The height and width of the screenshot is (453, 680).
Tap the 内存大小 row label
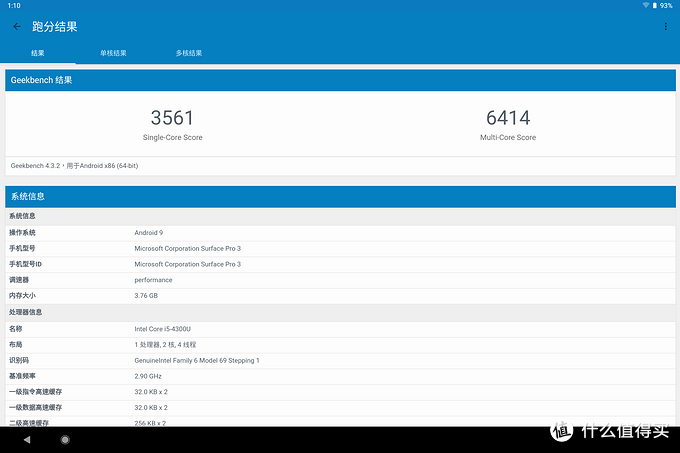22,296
